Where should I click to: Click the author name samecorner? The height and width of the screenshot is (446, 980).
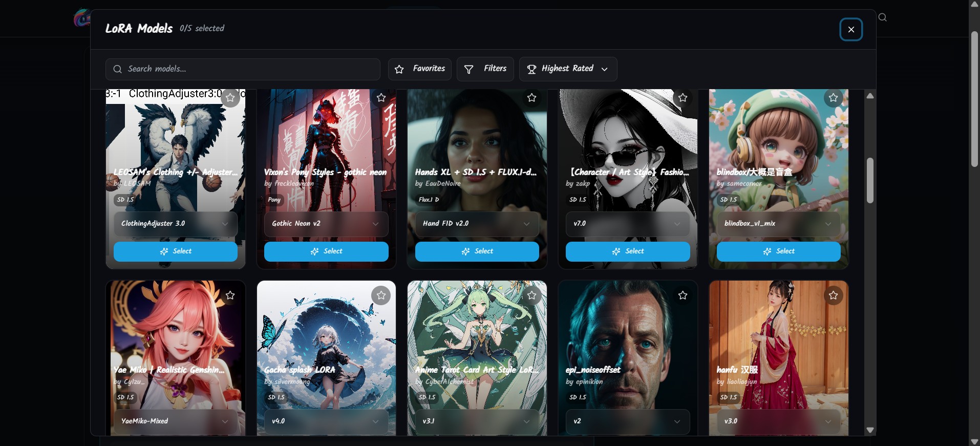coord(744,184)
